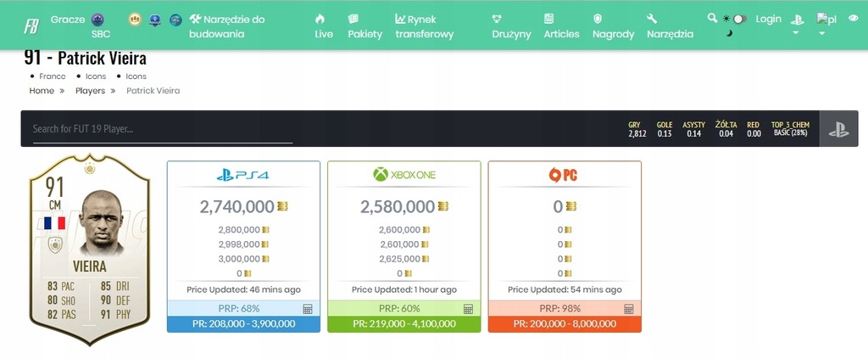Open the PC price calculator icon
868x359 pixels.
[x=629, y=309]
